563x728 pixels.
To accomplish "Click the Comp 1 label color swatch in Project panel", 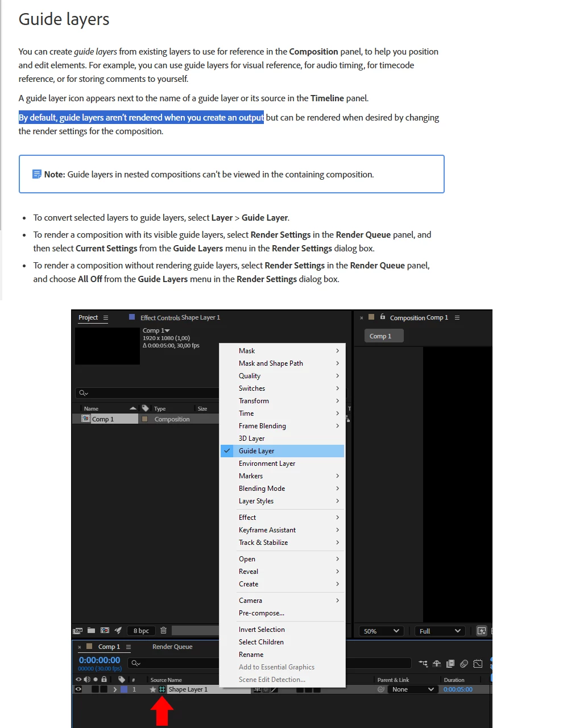I will (x=144, y=419).
